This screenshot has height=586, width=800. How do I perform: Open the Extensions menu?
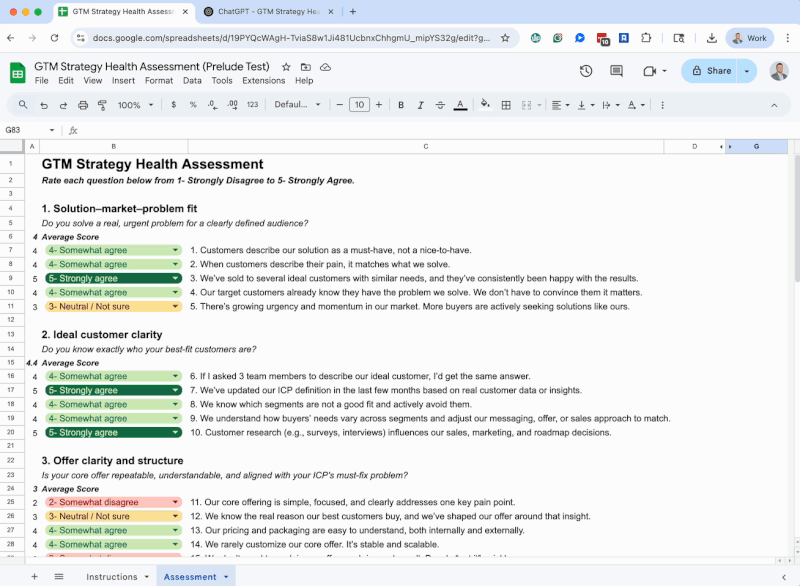(x=263, y=81)
